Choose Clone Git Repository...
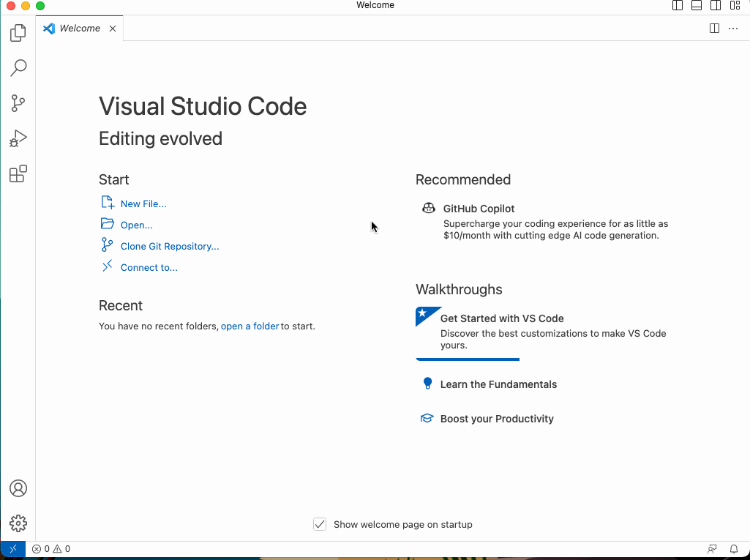The image size is (750, 560). [x=170, y=246]
